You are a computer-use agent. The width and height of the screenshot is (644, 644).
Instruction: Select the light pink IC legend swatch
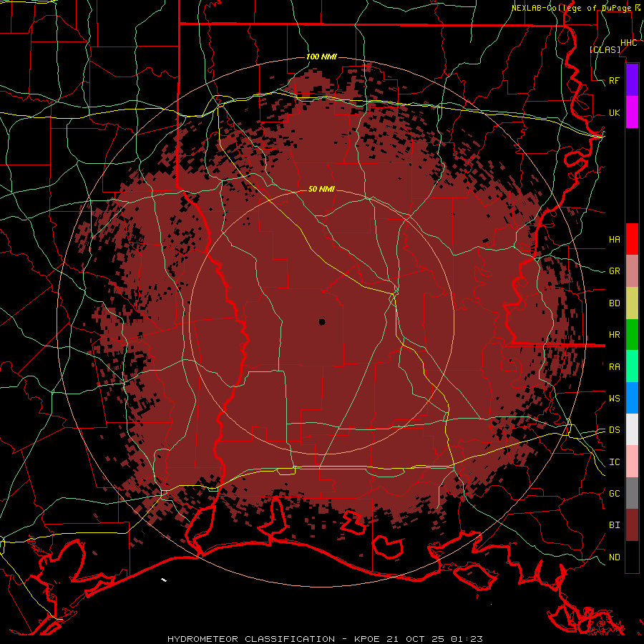[632, 462]
